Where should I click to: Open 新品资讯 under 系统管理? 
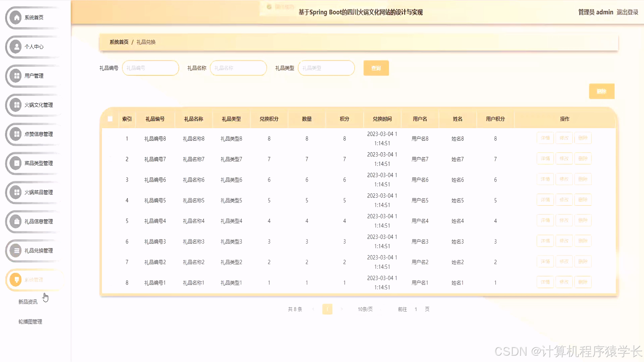(x=28, y=302)
